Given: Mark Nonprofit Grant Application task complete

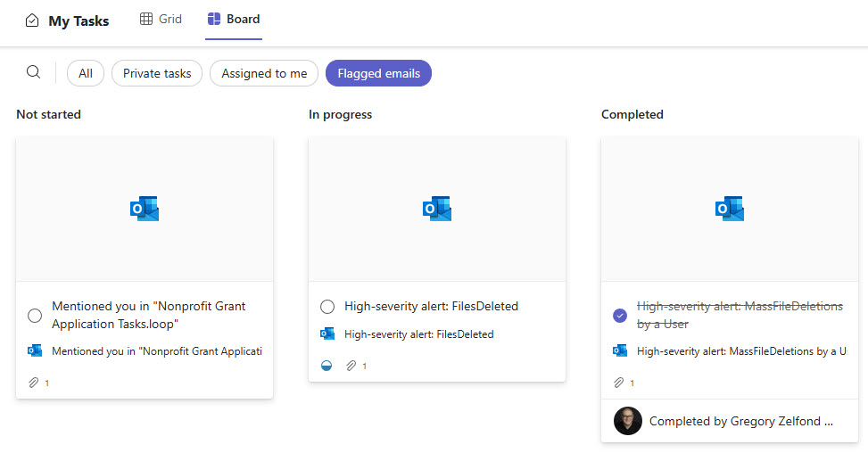Looking at the screenshot, I should point(35,315).
